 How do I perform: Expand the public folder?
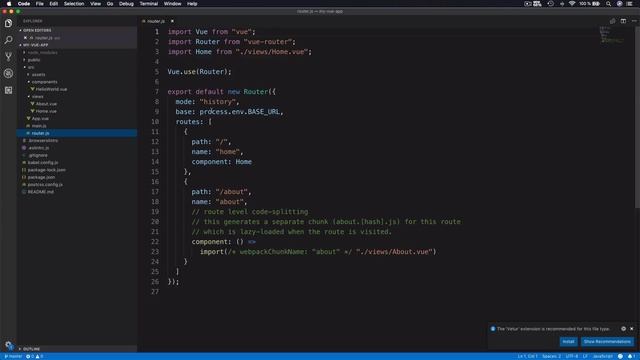coord(33,60)
